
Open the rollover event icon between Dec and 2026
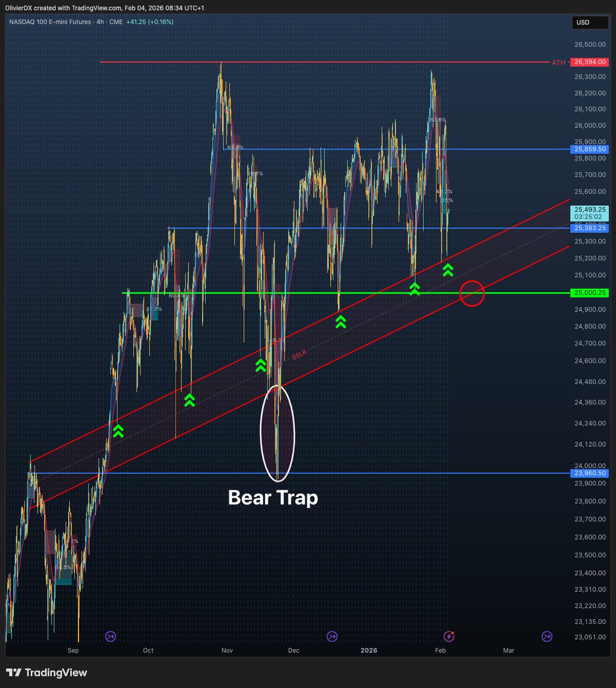point(332,636)
